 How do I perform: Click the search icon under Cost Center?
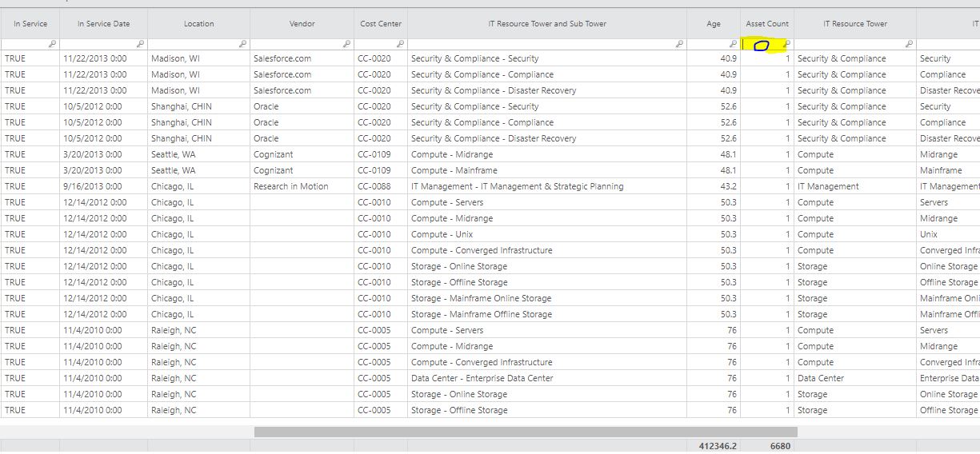[x=401, y=44]
